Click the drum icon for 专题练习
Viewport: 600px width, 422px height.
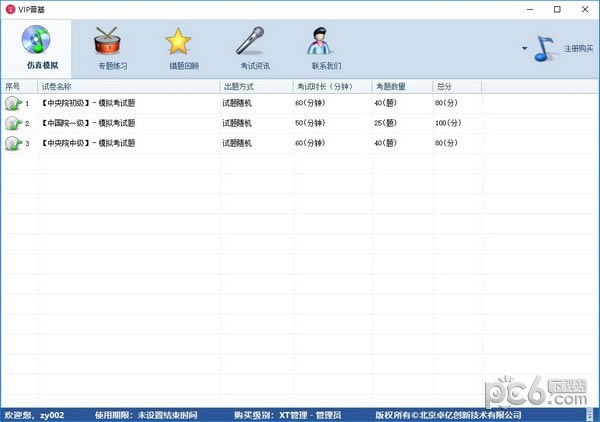coord(111,42)
